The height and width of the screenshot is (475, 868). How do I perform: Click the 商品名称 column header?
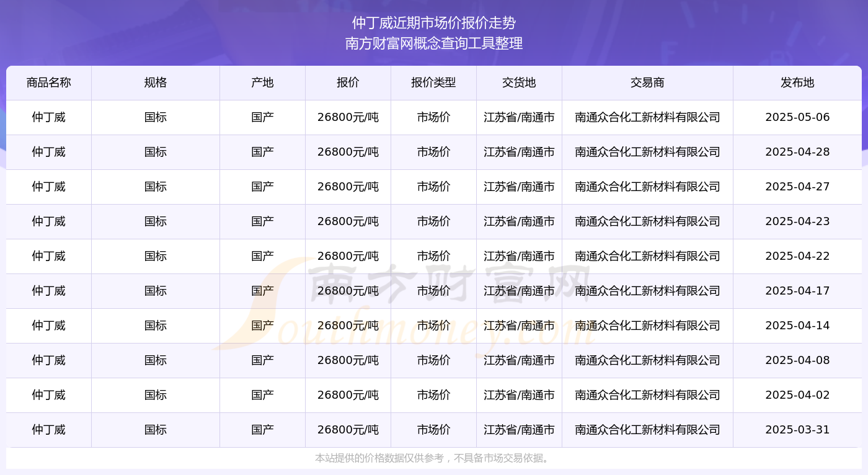click(x=49, y=82)
